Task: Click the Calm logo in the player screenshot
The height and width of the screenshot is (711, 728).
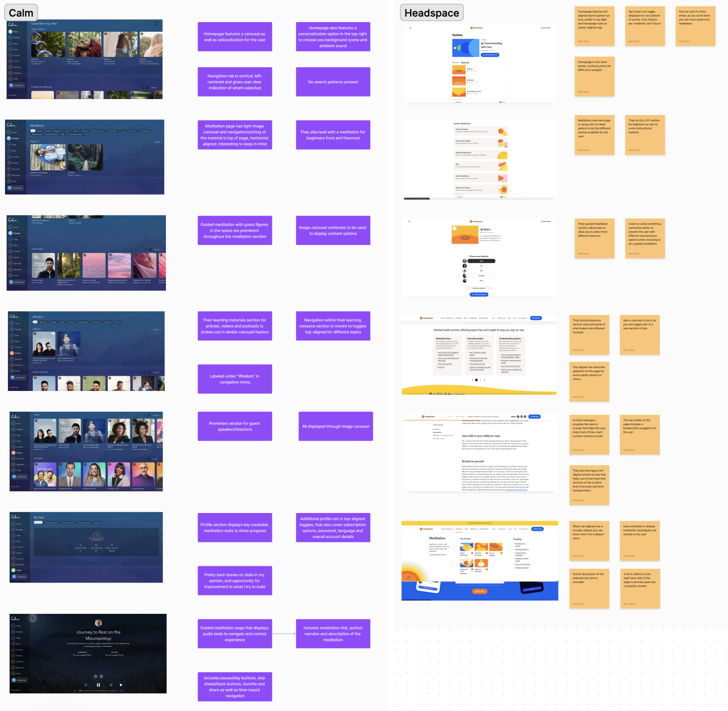Action: tap(15, 618)
